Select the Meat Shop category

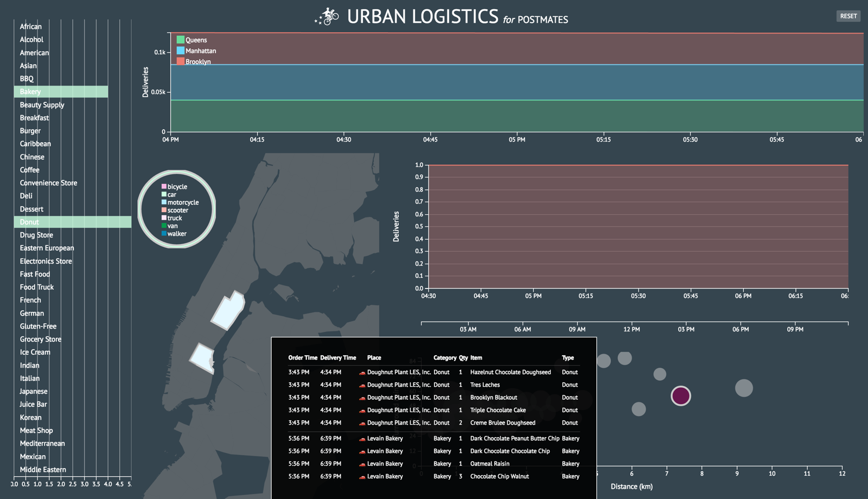pyautogui.click(x=36, y=430)
